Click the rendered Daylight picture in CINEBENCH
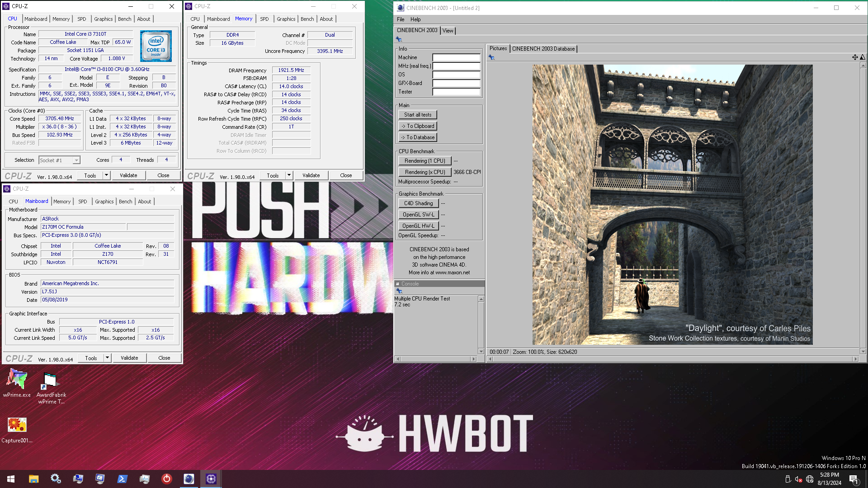This screenshot has height=488, width=868. 672,205
